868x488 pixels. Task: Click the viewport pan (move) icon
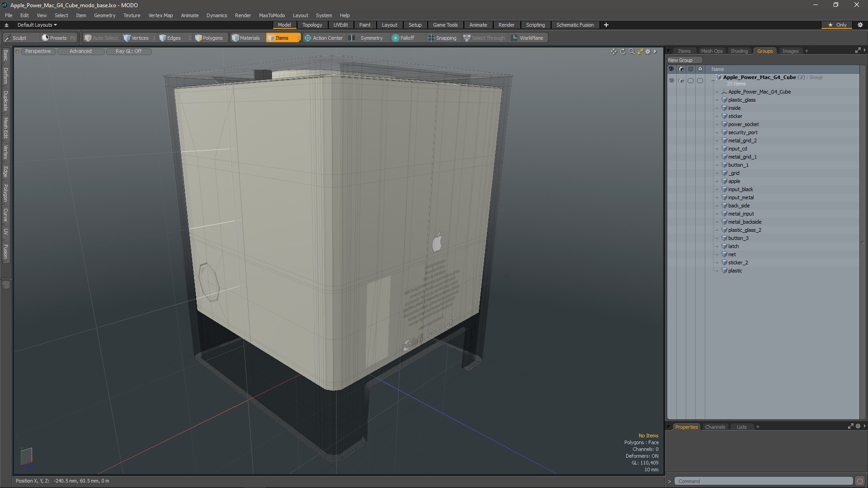[x=613, y=52]
